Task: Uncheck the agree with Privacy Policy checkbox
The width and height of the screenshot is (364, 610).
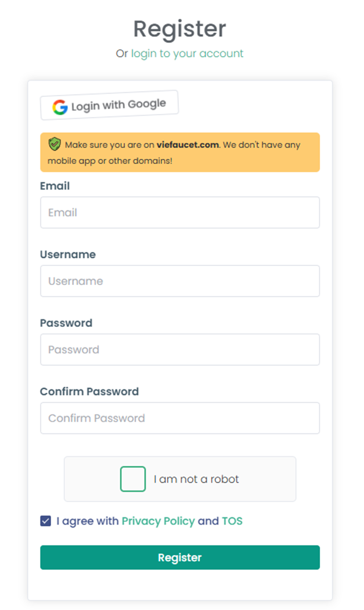Action: pos(45,521)
